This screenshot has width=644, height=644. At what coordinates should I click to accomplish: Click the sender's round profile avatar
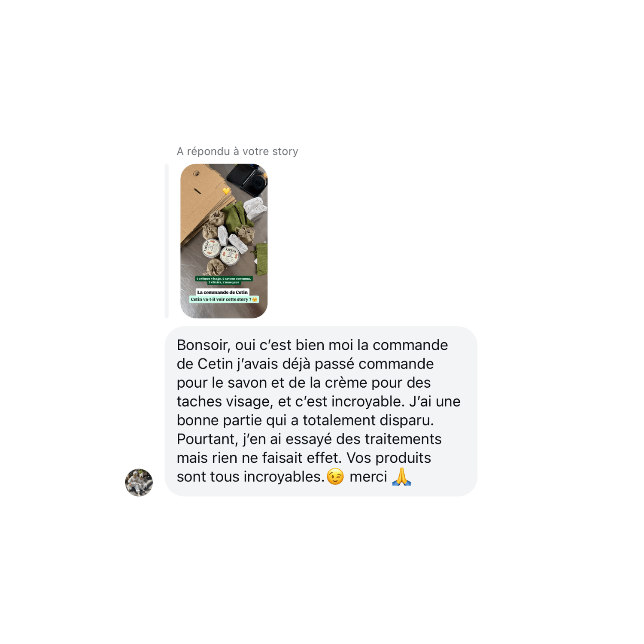pos(139,482)
